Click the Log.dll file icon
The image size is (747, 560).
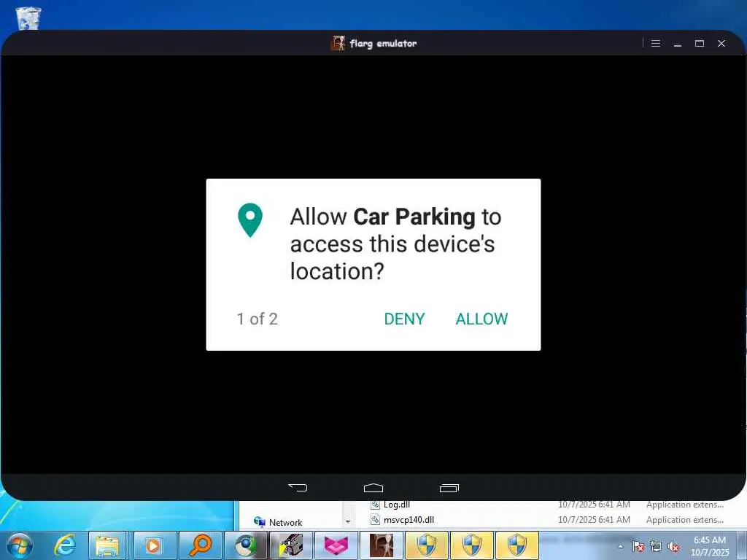[376, 505]
